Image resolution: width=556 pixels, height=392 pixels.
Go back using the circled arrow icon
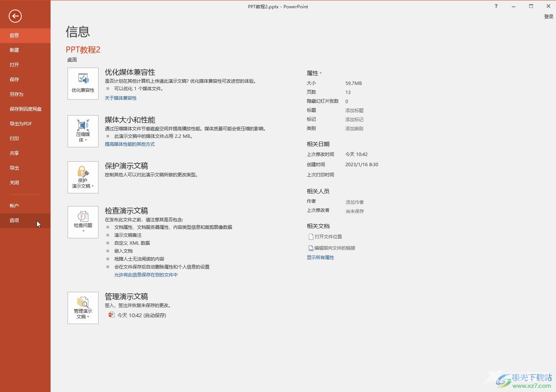[15, 16]
